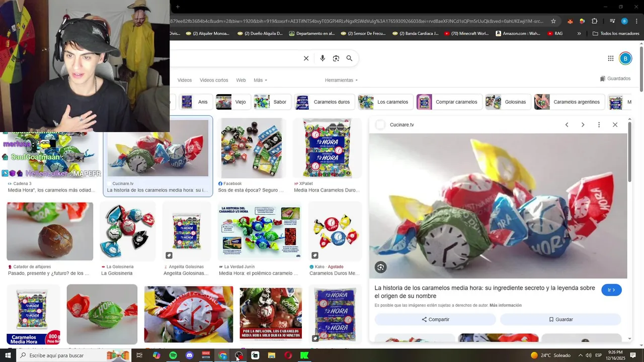644x362 pixels.
Task: Open File Explorer from the taskbar
Action: point(272,355)
